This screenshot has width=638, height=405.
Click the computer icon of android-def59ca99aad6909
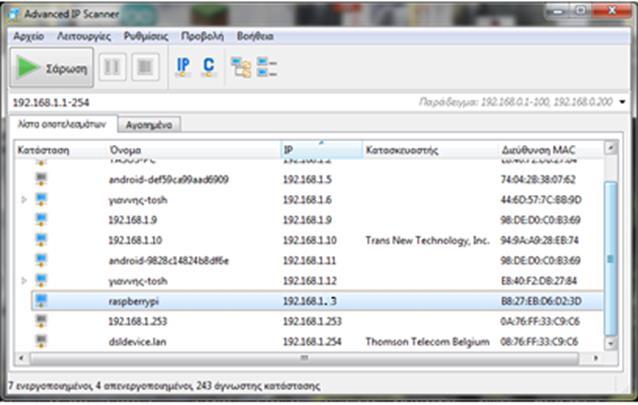(x=41, y=179)
